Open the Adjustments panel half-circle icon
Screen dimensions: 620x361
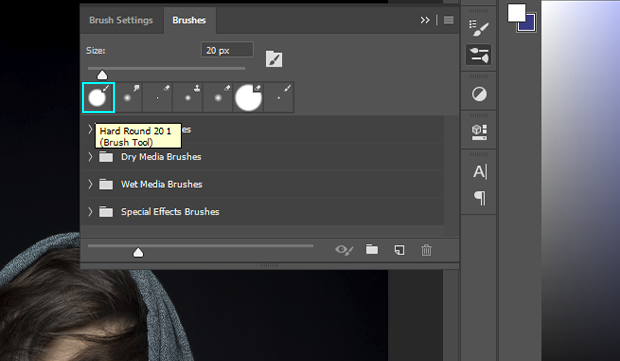click(479, 95)
